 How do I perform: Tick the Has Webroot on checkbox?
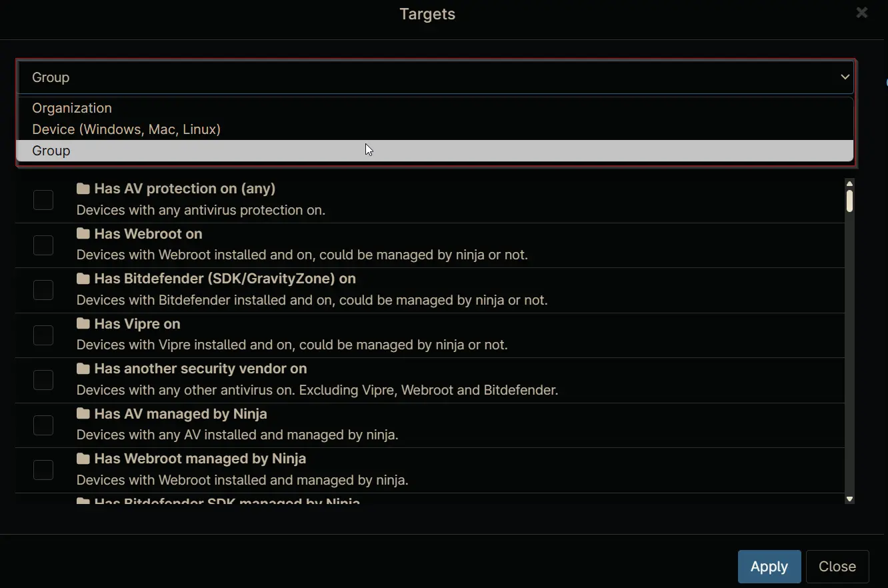click(x=43, y=245)
